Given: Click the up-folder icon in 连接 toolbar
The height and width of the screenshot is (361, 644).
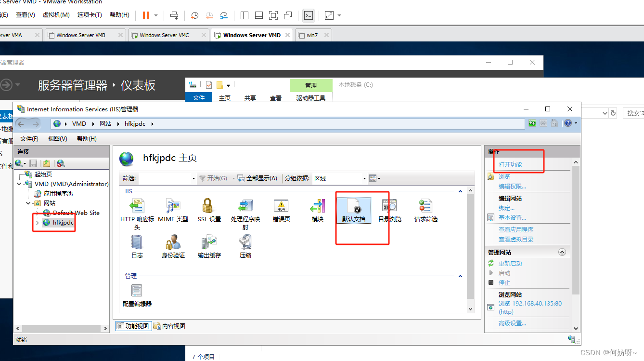Looking at the screenshot, I should [47, 164].
